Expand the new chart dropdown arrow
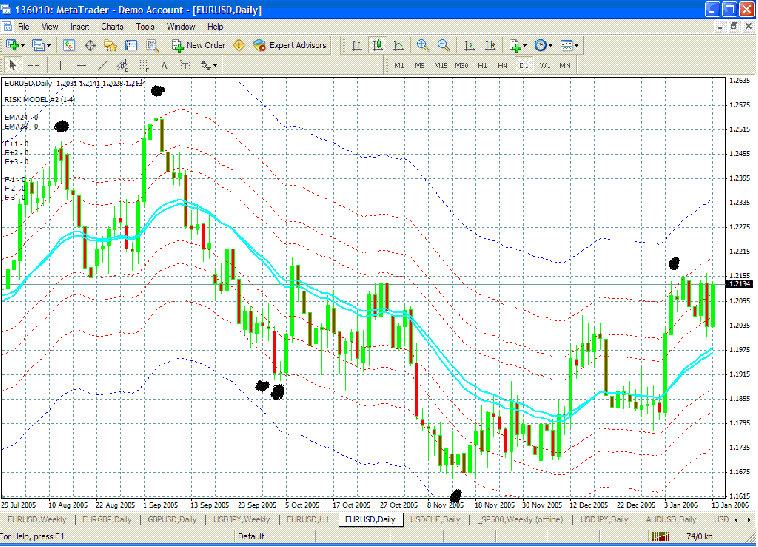 pos(23,45)
